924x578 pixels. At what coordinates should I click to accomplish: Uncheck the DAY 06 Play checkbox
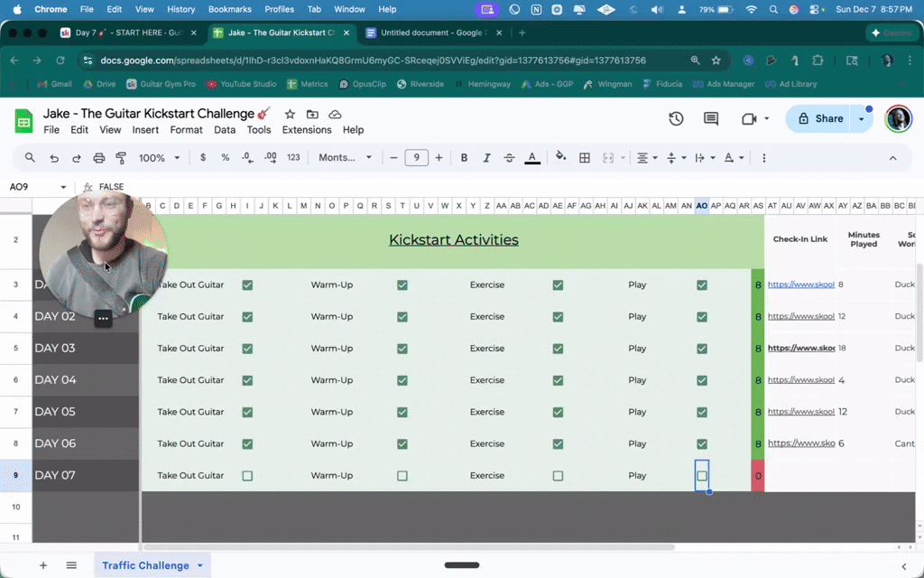tap(702, 443)
